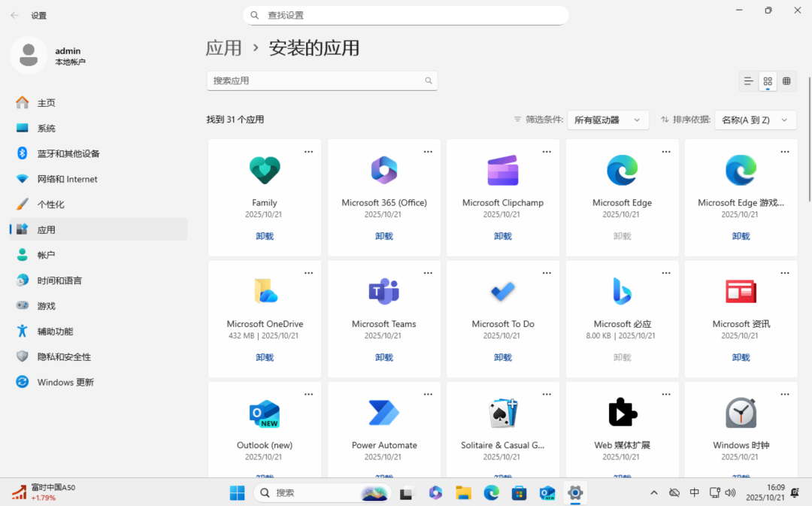Uninstall Microsoft OneDrive via 卸载

point(265,357)
